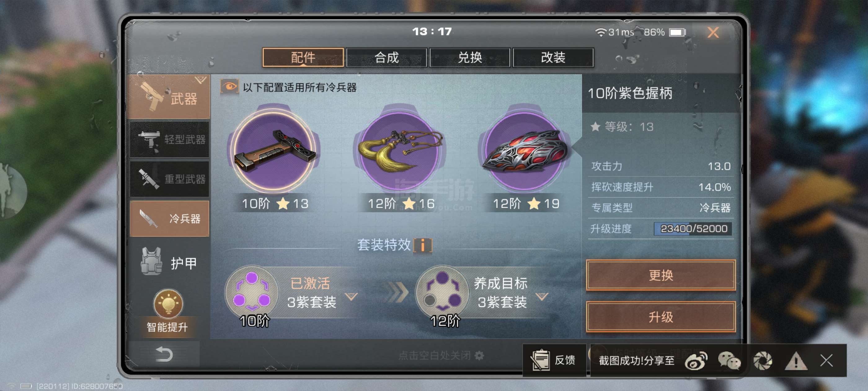
Task: Select the 10阶 grip handle accessory
Action: point(275,151)
